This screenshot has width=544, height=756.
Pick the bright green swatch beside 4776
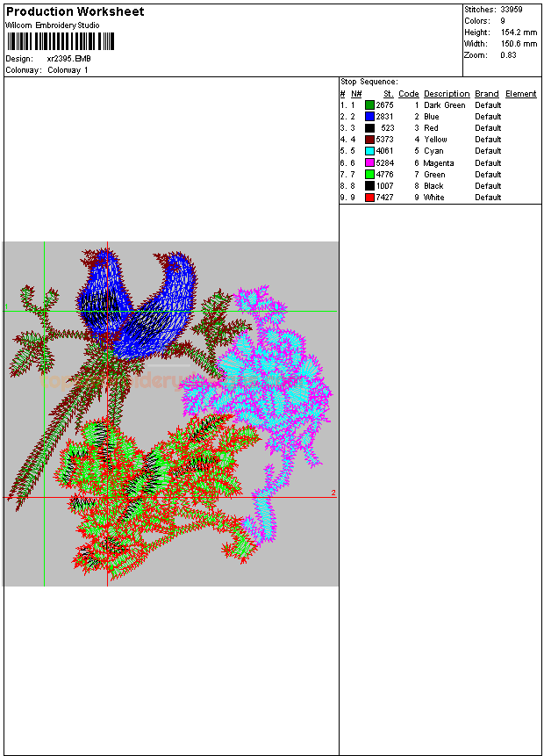click(x=369, y=174)
